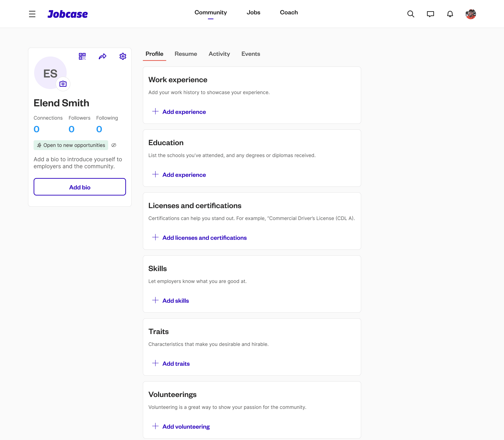This screenshot has height=440, width=504.
Task: Select the Profile tab
Action: coord(154,54)
